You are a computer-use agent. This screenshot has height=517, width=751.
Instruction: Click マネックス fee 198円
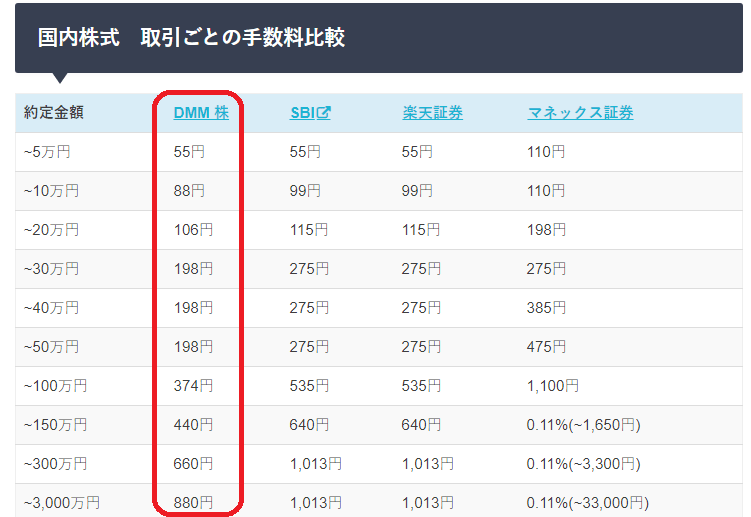coord(546,230)
